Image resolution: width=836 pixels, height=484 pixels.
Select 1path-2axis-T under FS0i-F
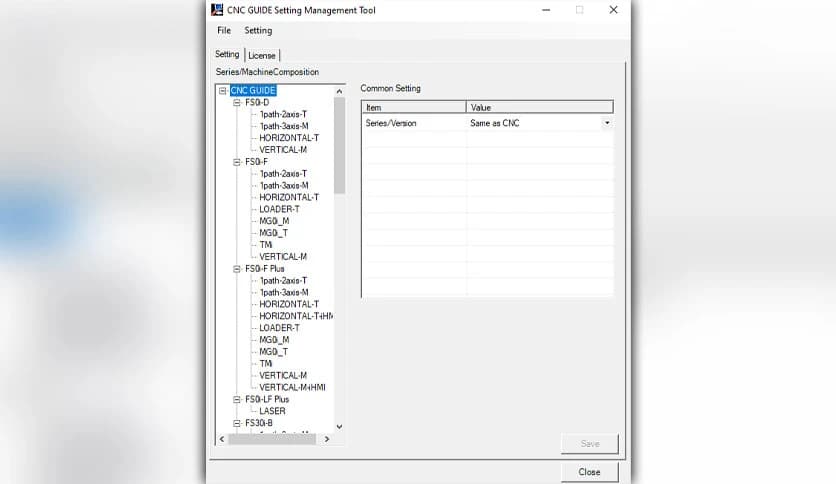tap(283, 174)
